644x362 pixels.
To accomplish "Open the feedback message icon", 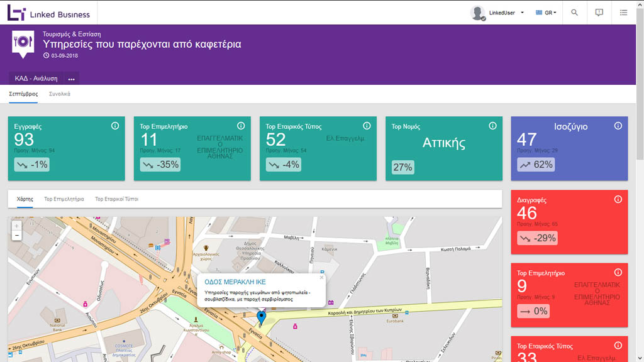I will pyautogui.click(x=599, y=13).
